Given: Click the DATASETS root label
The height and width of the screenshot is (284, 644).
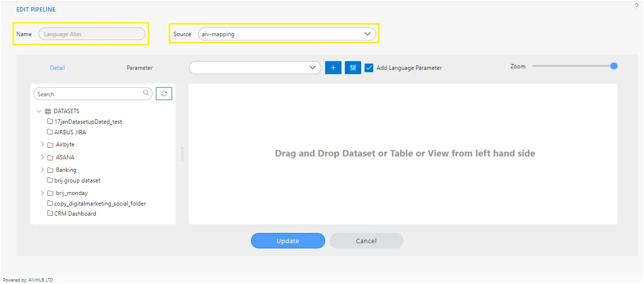Looking at the screenshot, I should (x=66, y=111).
